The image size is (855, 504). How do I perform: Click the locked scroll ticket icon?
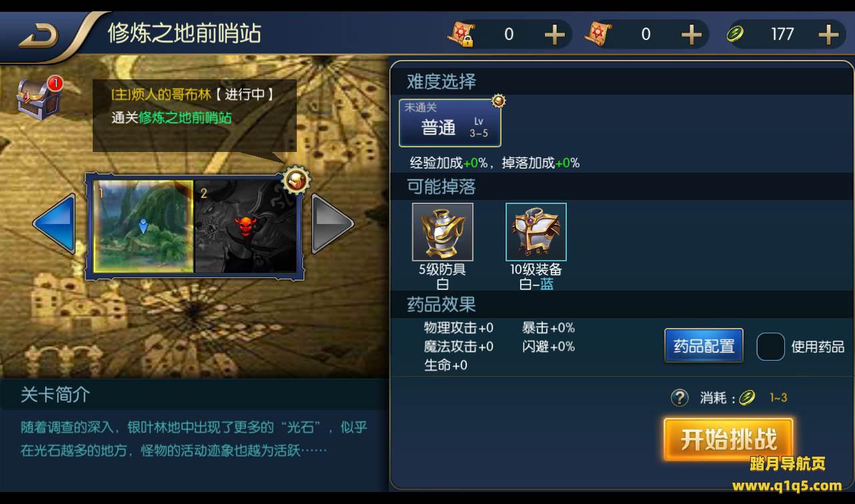pyautogui.click(x=461, y=34)
